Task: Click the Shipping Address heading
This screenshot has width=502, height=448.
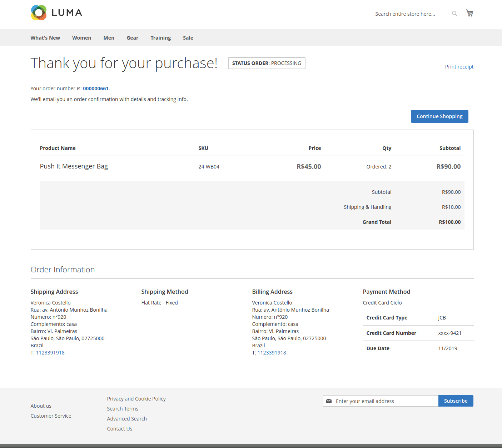Action: [x=54, y=292]
